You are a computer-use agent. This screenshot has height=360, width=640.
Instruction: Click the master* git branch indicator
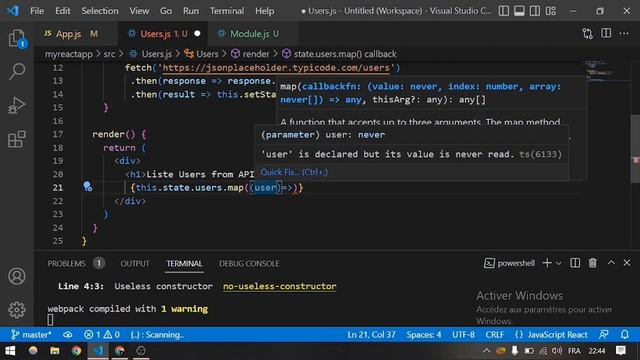31,335
